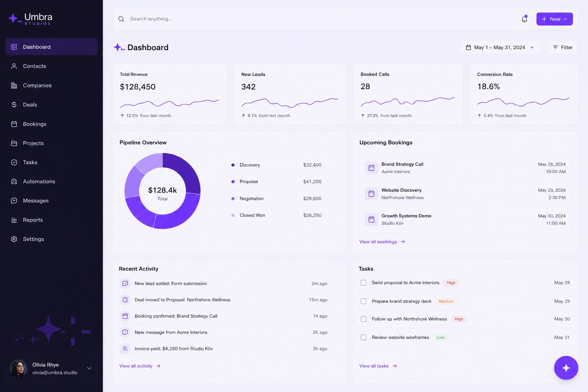Click the notification bell icon
588x392 pixels.
pyautogui.click(x=524, y=19)
